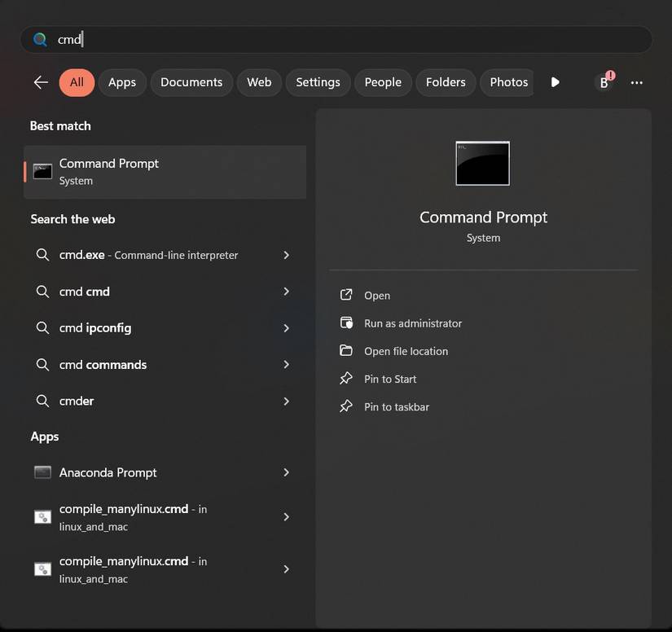
Task: Click the magnifier icon next to cmd.exe
Action: (42, 255)
